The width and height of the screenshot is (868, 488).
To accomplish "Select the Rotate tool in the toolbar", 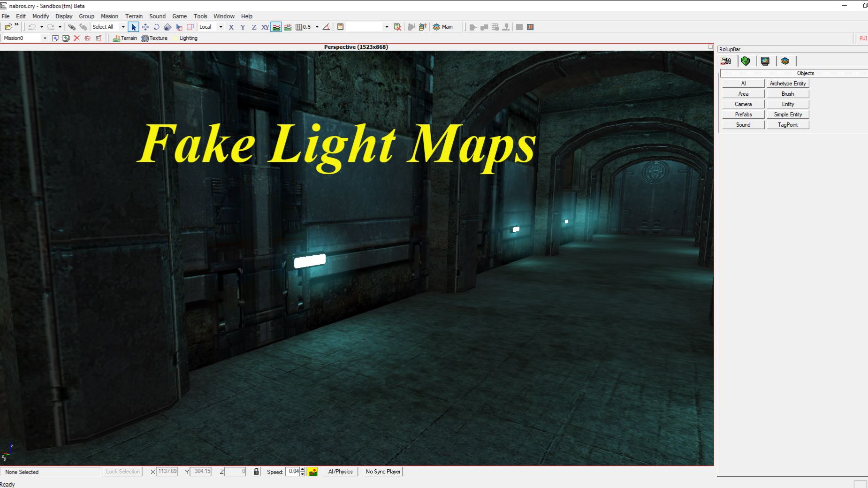I will (x=156, y=27).
